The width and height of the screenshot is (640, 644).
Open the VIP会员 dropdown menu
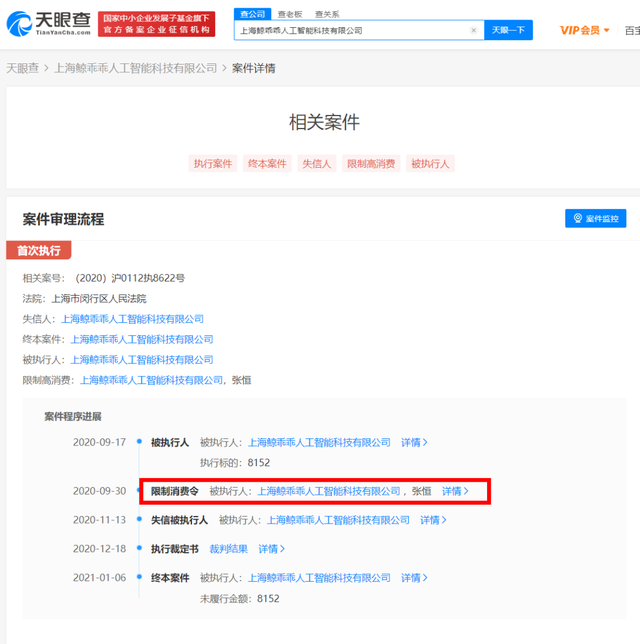[585, 30]
